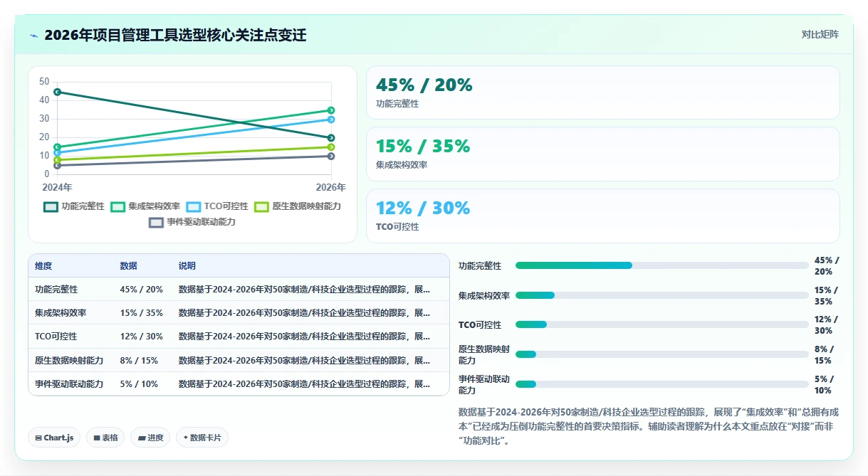Select the 15% / 35% 集成架构效率 data card

602,154
